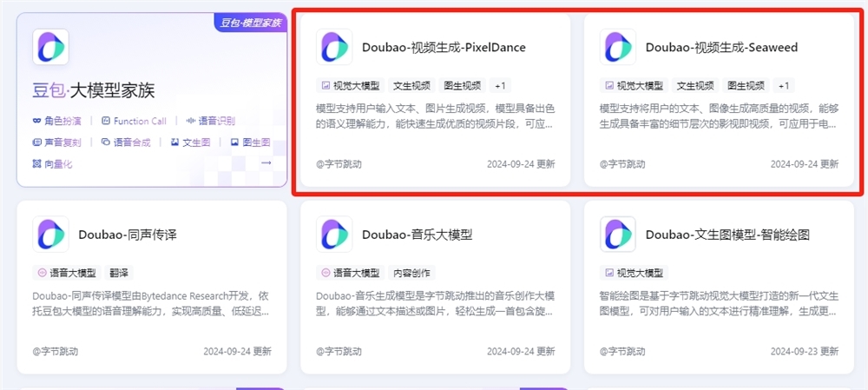The height and width of the screenshot is (390, 868).
Task: Click the 同声传译 card description text
Action: coord(152,304)
